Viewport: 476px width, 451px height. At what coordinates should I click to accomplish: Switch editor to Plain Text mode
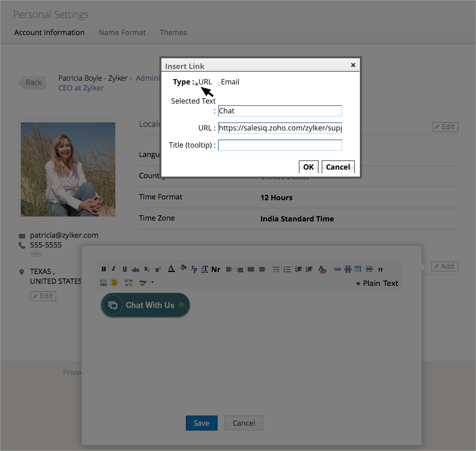tap(377, 283)
